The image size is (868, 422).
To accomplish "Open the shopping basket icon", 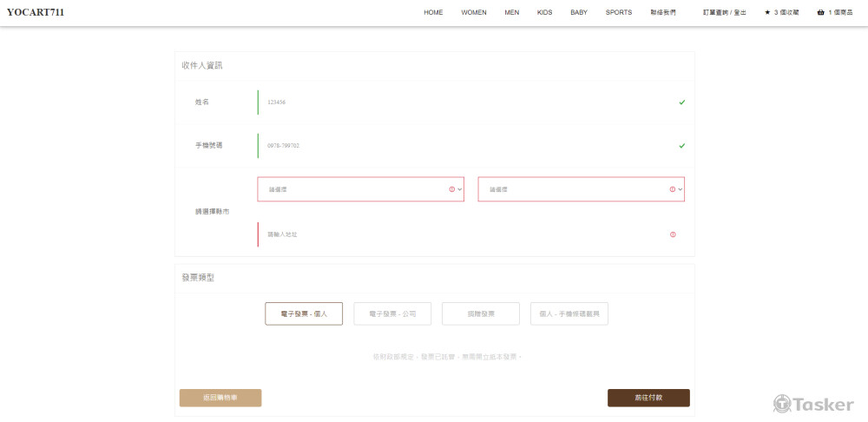I will [820, 13].
